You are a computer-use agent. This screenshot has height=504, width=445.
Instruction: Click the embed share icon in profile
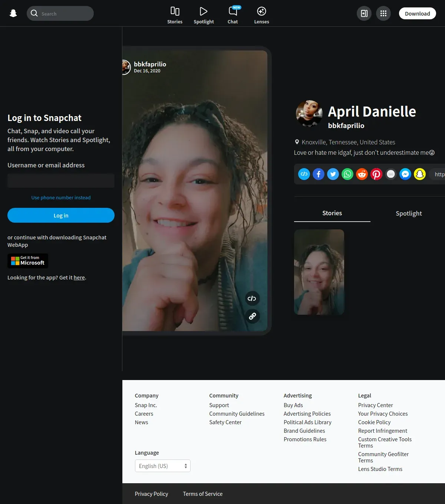point(304,174)
